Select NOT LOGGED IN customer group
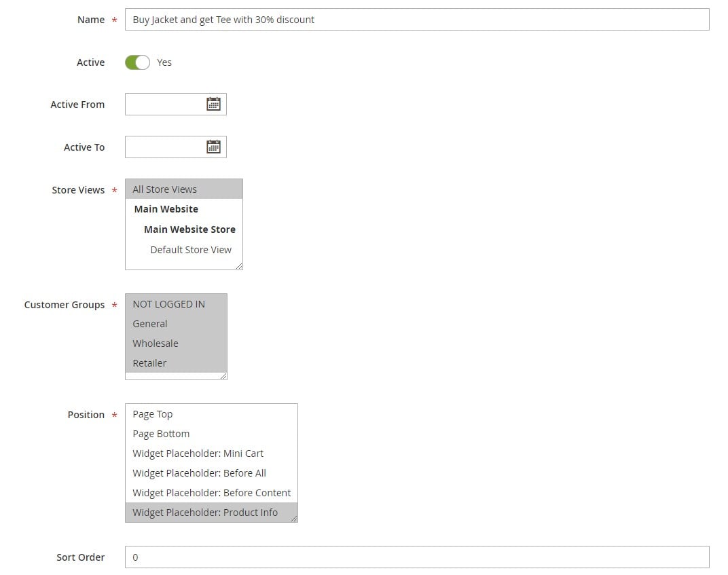 coord(176,304)
